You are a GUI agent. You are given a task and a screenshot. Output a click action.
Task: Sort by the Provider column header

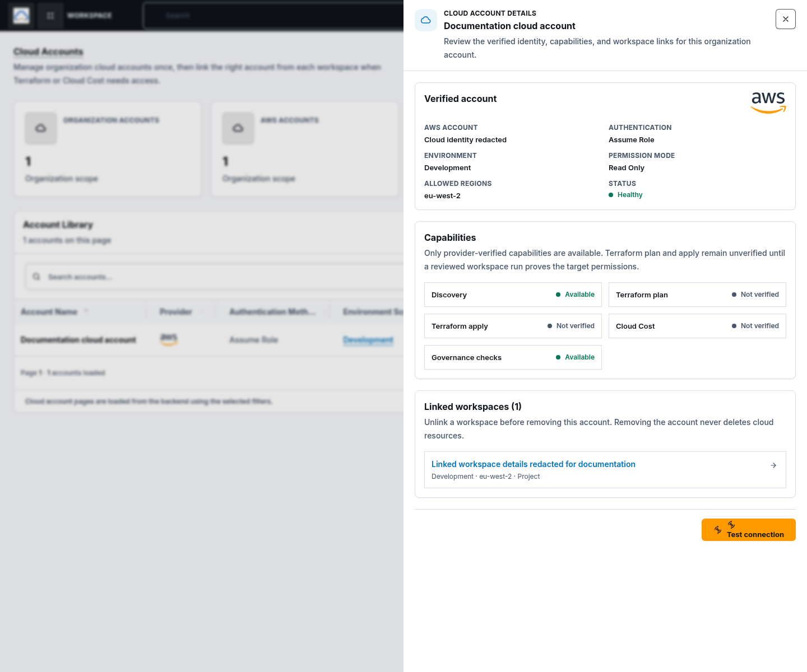[175, 312]
